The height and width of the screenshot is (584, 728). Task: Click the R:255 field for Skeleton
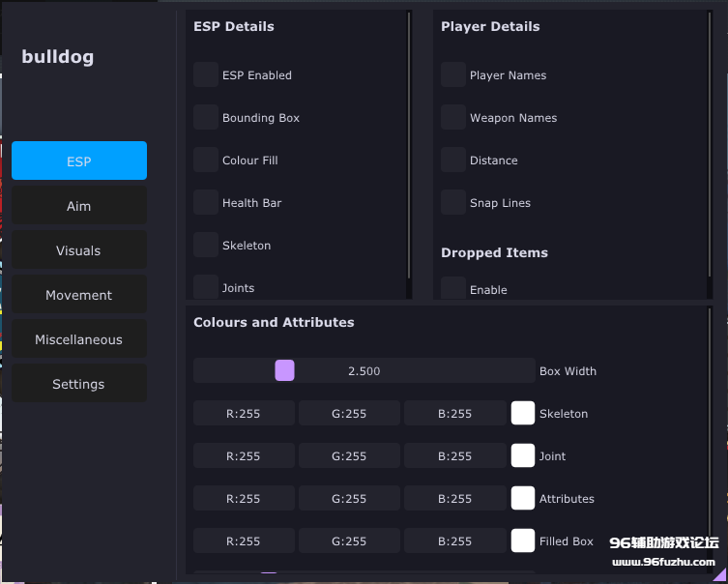click(244, 414)
